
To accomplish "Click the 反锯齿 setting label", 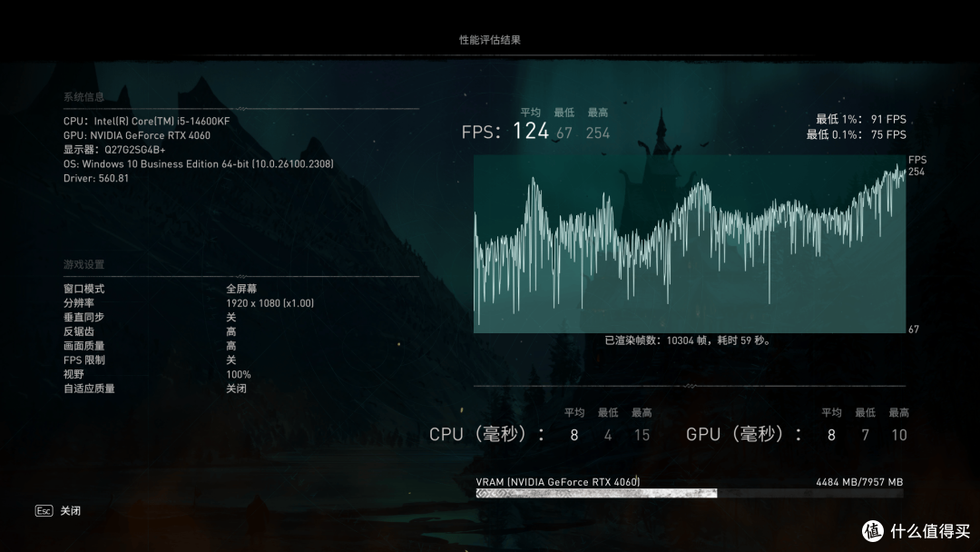I will 79,332.
